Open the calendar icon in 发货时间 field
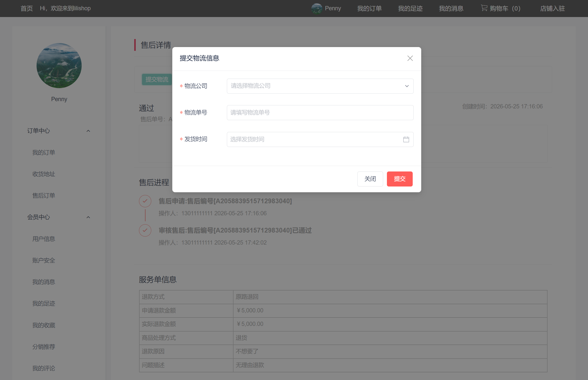Image resolution: width=588 pixels, height=380 pixels. point(406,139)
